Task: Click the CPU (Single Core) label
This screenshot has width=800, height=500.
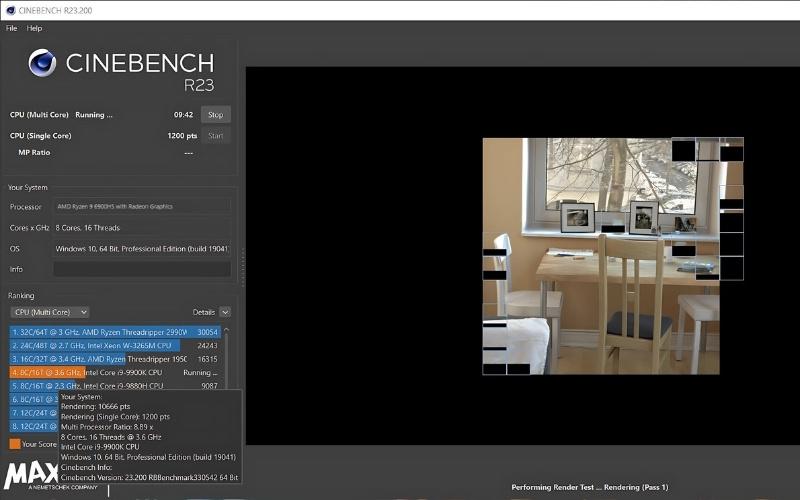Action: click(40, 136)
